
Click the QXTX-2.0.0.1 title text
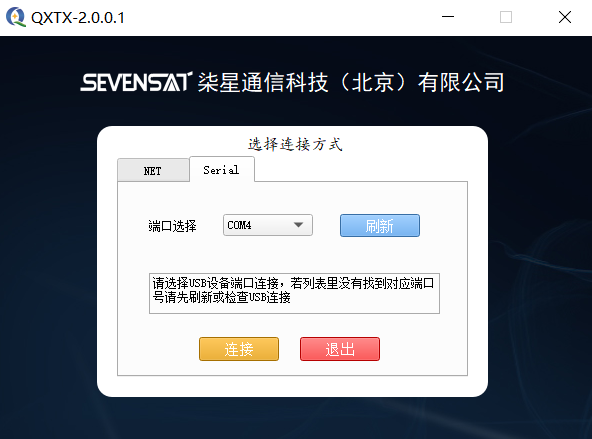(x=78, y=18)
